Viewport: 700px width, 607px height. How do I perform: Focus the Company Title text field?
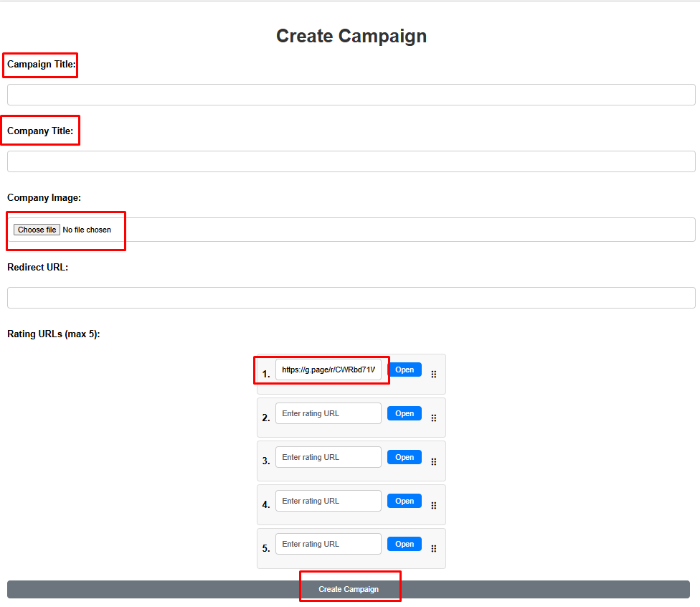351,161
